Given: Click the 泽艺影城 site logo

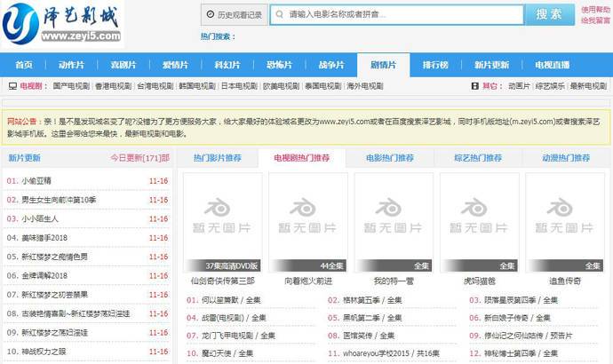Looking at the screenshot, I should (60, 24).
